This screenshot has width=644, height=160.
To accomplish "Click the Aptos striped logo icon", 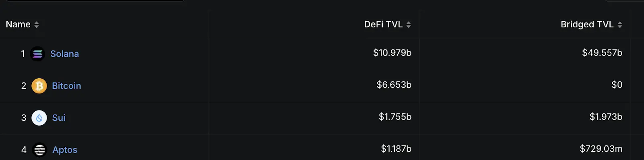I will (x=39, y=150).
